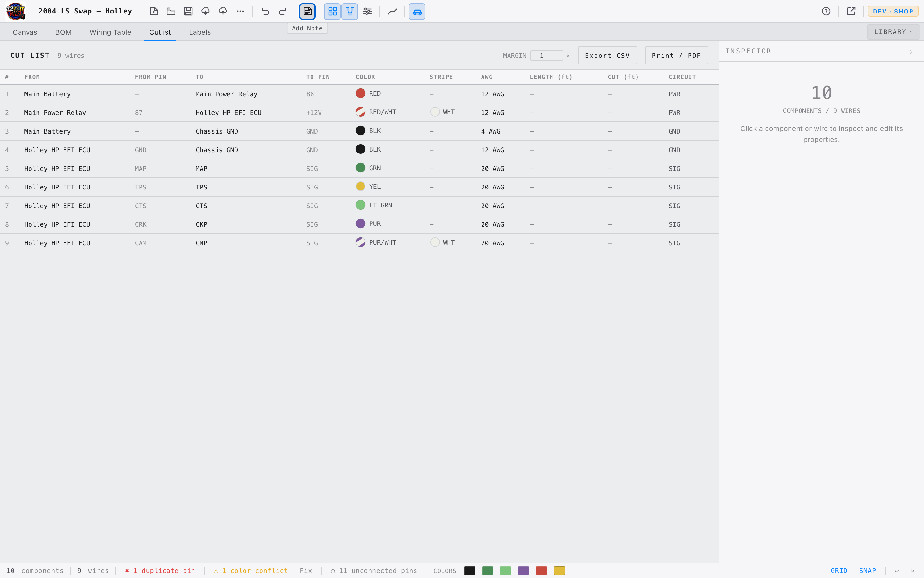Upload to cloud icon
This screenshot has width=924, height=578.
tap(223, 12)
